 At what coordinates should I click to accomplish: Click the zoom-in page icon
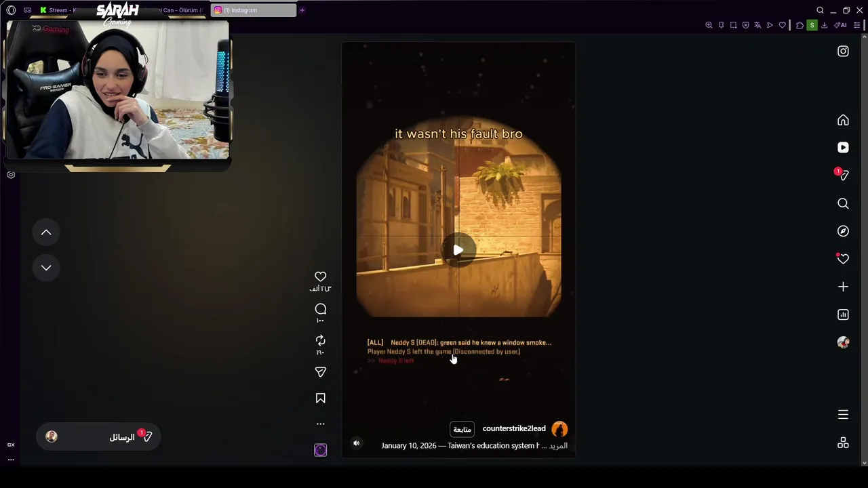(709, 25)
